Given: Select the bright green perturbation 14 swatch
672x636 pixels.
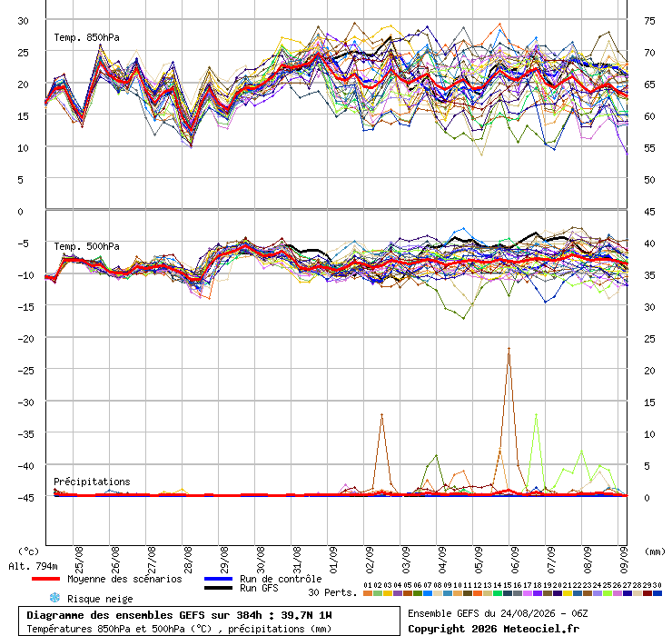Looking at the screenshot, I should click(498, 593).
